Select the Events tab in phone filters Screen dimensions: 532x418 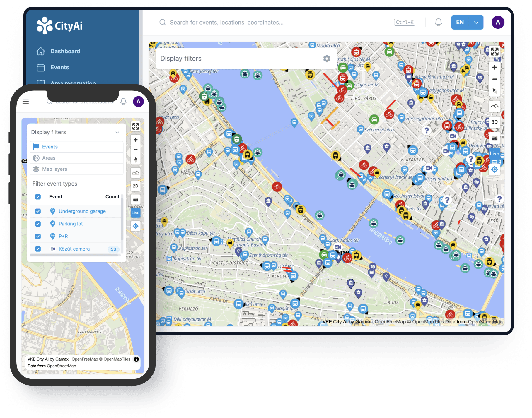(x=76, y=147)
